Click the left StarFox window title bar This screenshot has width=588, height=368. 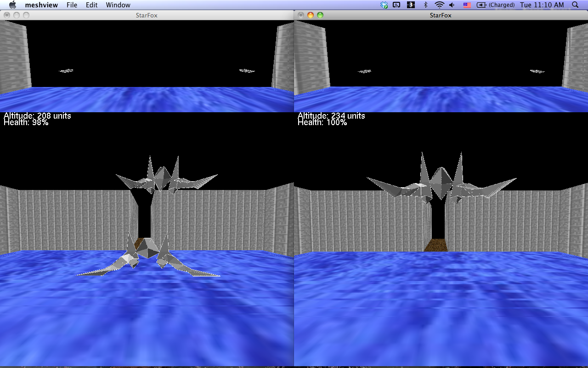click(x=147, y=15)
